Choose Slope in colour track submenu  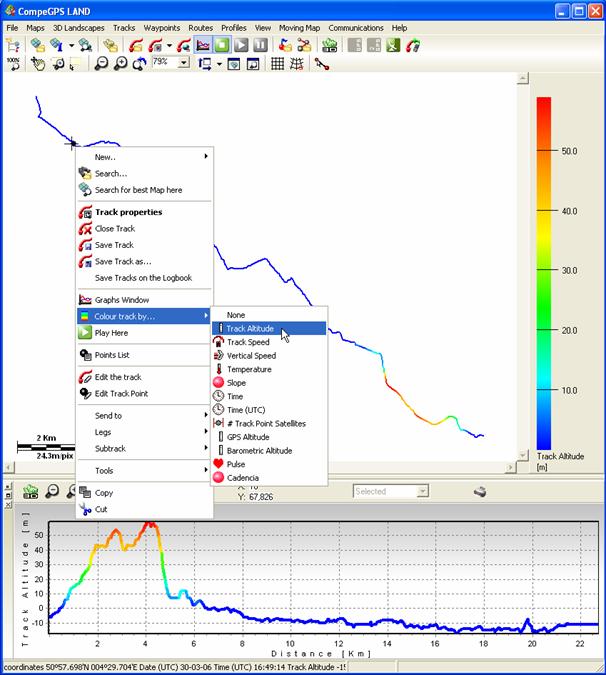269,383
